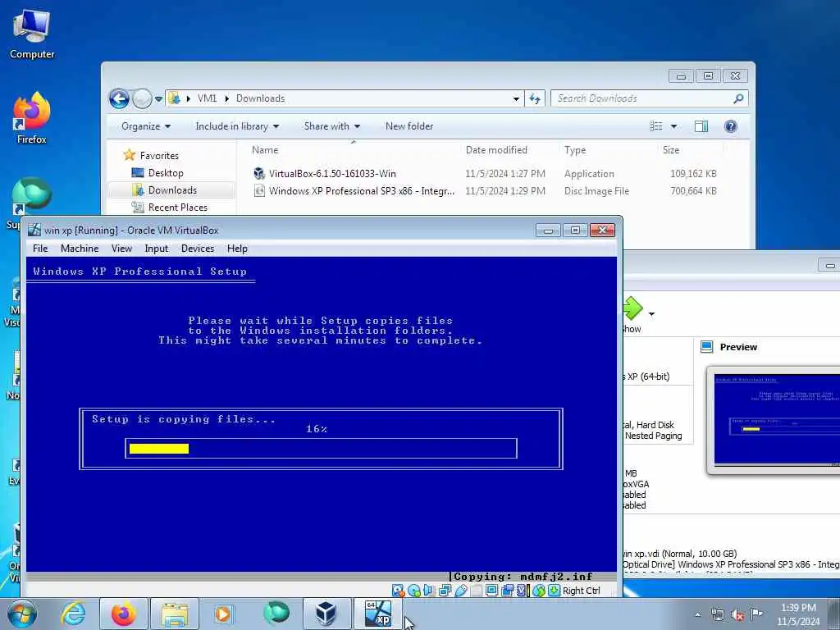Open the Organize dropdown in Explorer
The height and width of the screenshot is (630, 840).
pyautogui.click(x=146, y=126)
